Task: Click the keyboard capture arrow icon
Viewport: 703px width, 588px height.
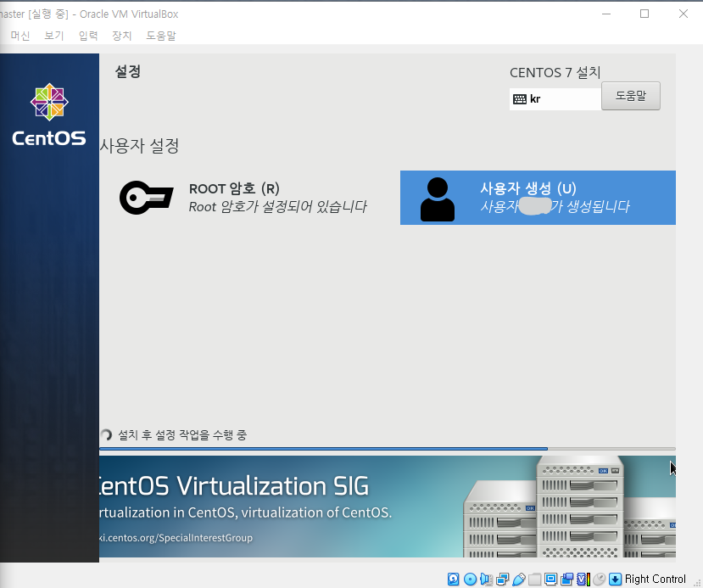Action: 615,579
